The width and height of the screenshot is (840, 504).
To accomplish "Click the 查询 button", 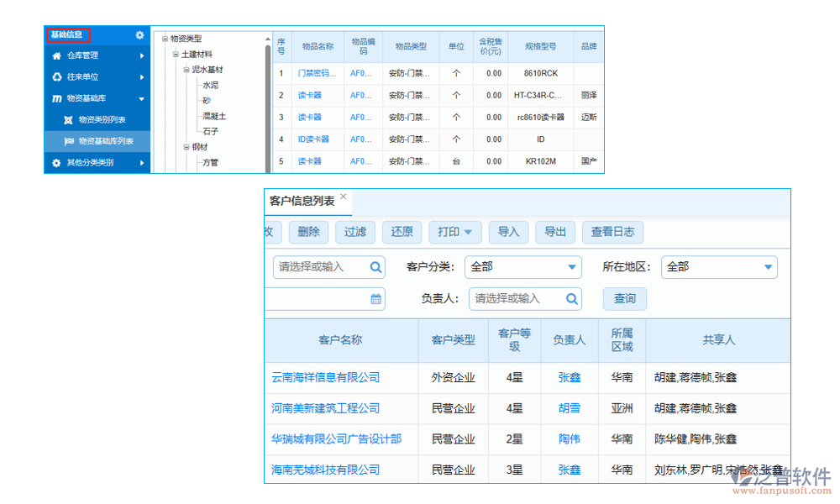I will 624,298.
